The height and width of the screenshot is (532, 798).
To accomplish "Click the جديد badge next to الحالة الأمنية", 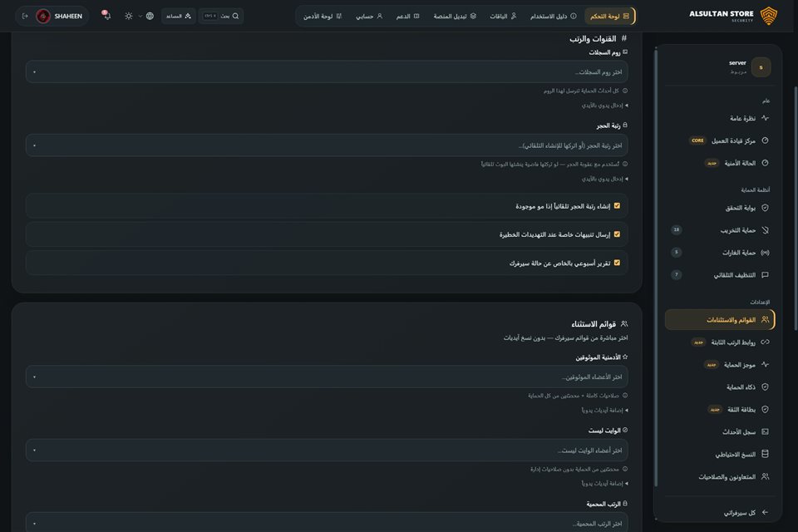I will click(712, 163).
